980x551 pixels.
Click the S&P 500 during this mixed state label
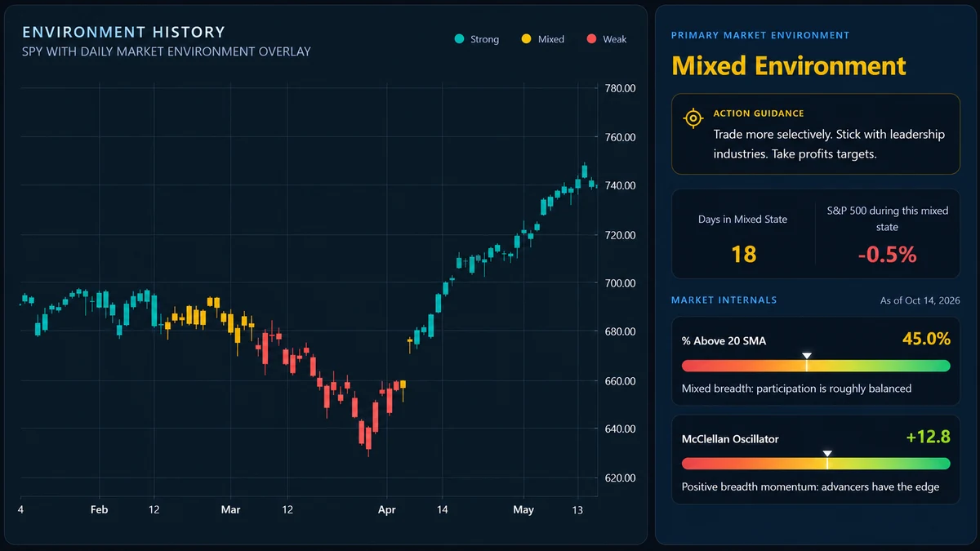click(x=887, y=219)
